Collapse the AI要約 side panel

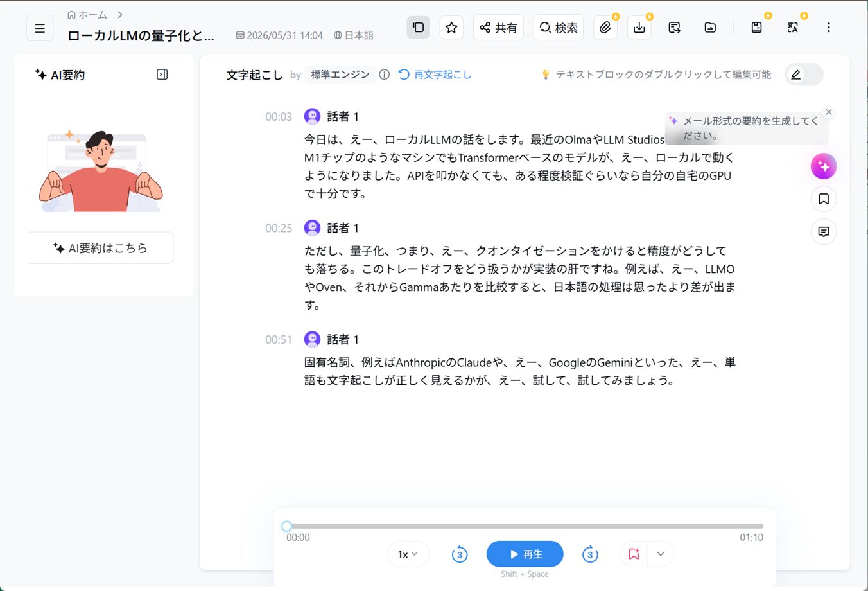[162, 75]
